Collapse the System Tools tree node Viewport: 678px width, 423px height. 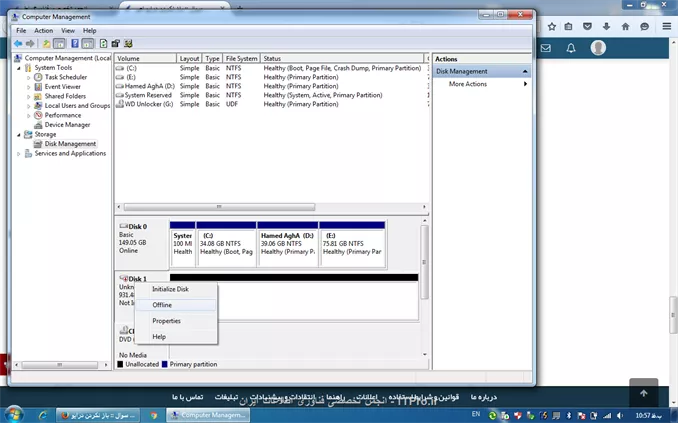click(19, 68)
